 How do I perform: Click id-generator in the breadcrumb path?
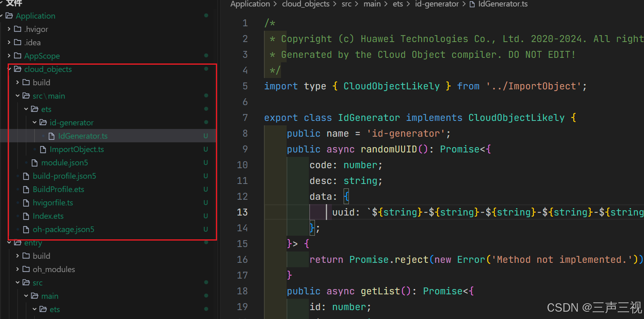click(437, 4)
